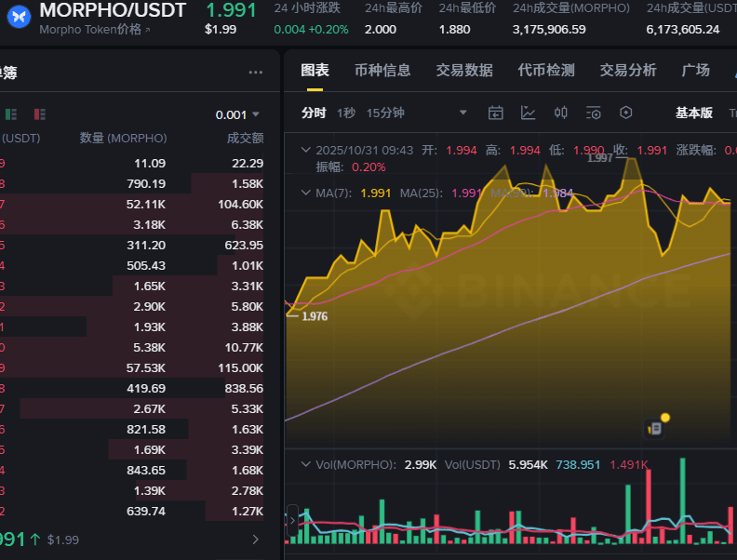Click the order row with quantity 505.43
Viewport: 737px width, 560px height.
click(x=131, y=265)
